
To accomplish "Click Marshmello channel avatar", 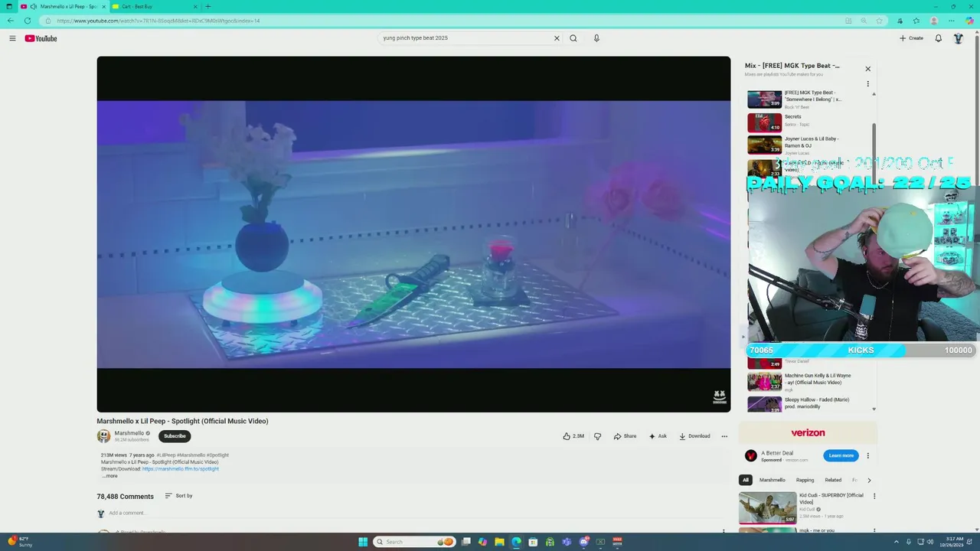I will pyautogui.click(x=103, y=436).
